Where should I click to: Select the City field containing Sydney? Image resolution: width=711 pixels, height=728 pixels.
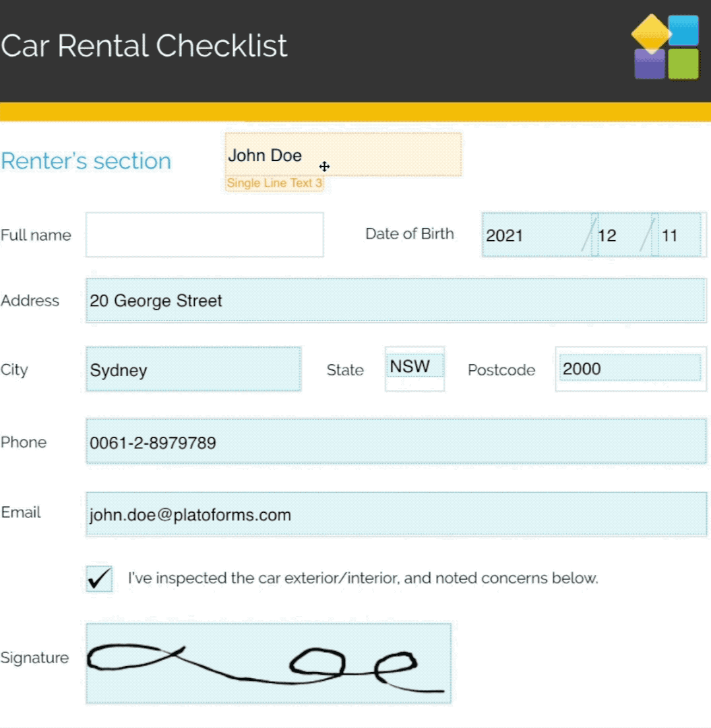pos(193,369)
